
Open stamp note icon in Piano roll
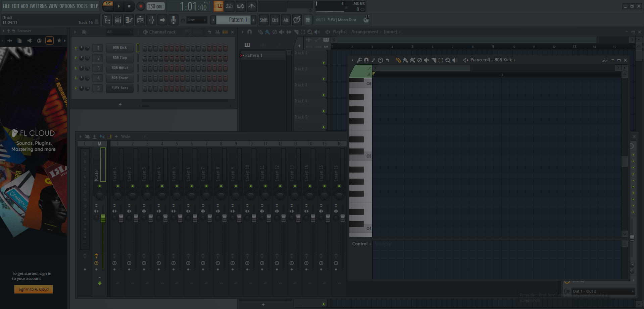(x=373, y=60)
